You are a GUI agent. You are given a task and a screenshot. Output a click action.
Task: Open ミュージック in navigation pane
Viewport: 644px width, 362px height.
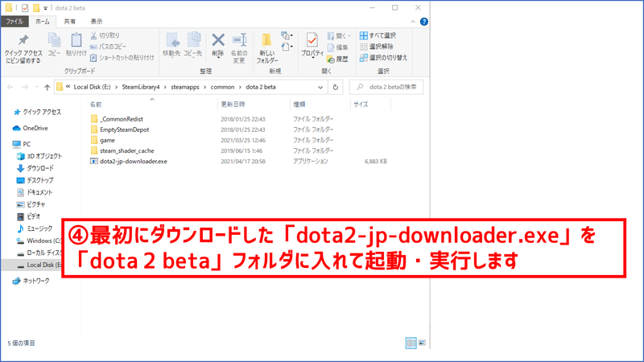[35, 228]
